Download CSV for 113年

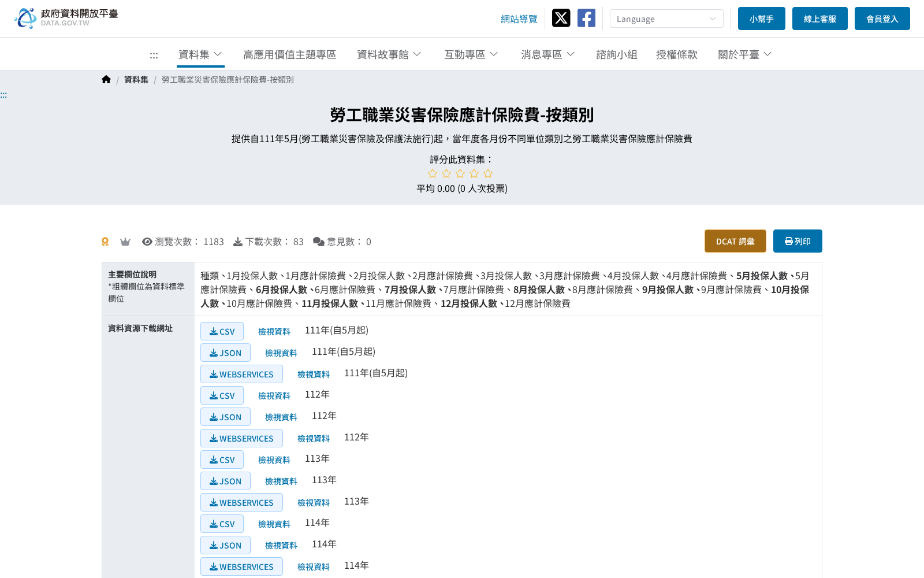[x=222, y=460]
